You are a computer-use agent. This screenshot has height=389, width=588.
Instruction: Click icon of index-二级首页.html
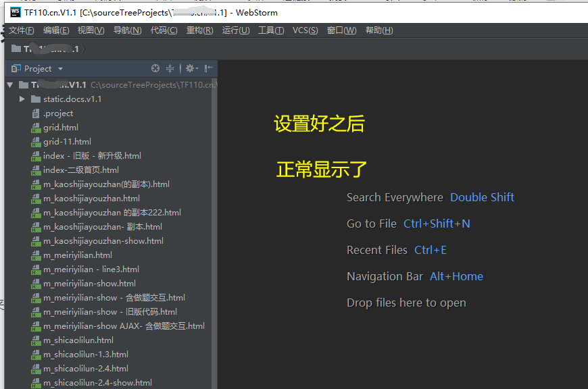(x=36, y=170)
